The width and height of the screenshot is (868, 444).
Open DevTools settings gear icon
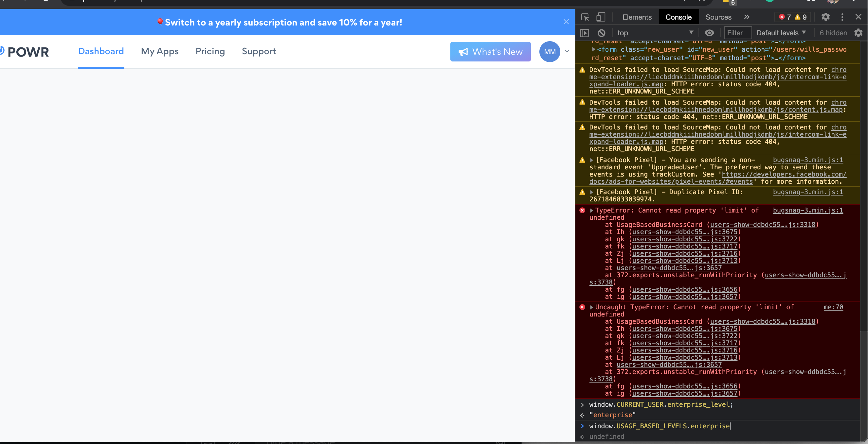click(x=825, y=17)
